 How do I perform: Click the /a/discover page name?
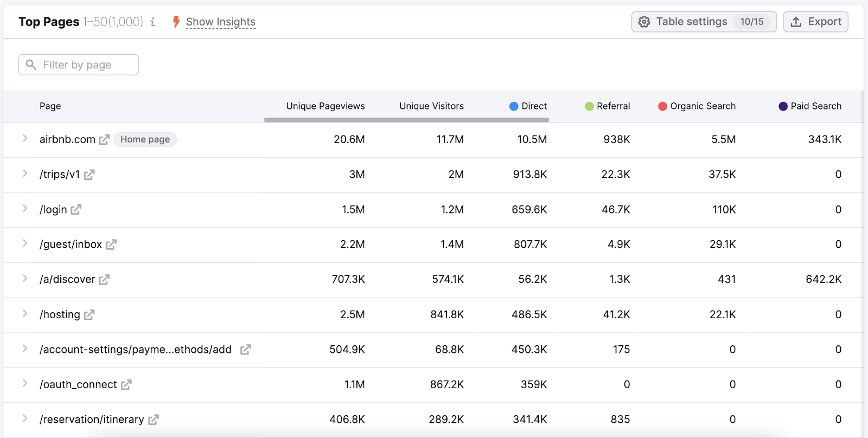[x=67, y=280]
